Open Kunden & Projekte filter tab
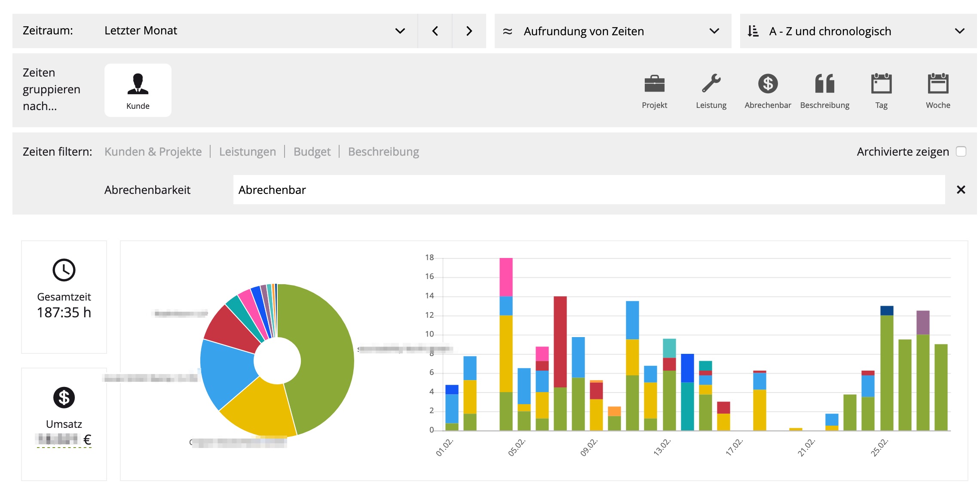Screen dimensions: 980x491 click(x=153, y=151)
